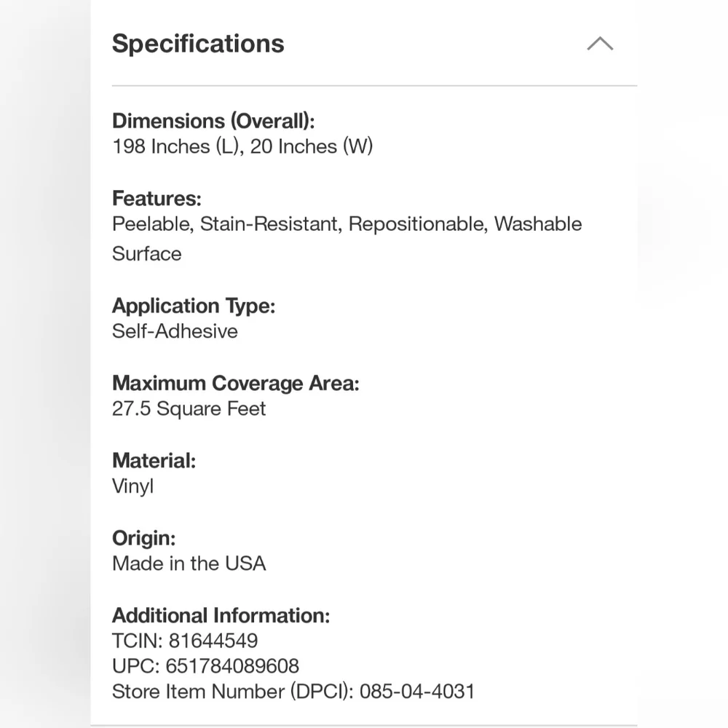Click the Made in the USA text

[189, 563]
